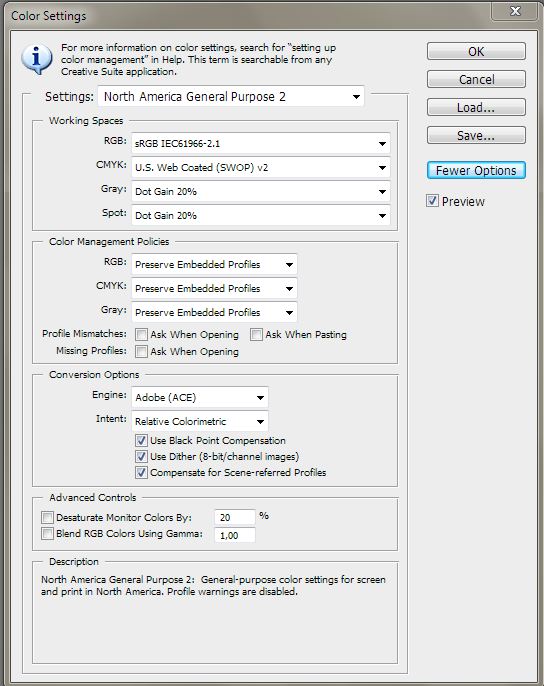Screen dimensions: 544x686
Task: Open the Spot working space dropdown
Action: (x=261, y=215)
